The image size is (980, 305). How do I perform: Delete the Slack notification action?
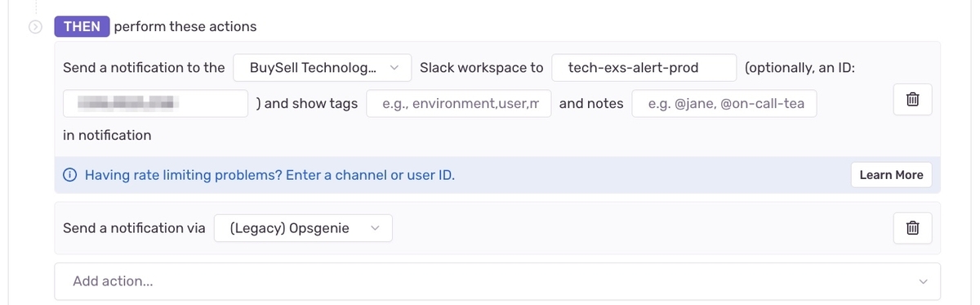912,101
